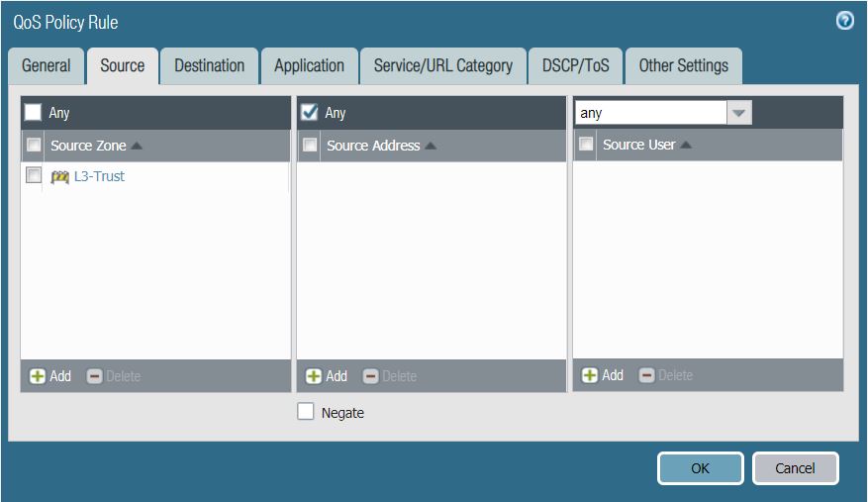
Task: Open the source user 'any' dropdown arrow
Action: (x=739, y=113)
